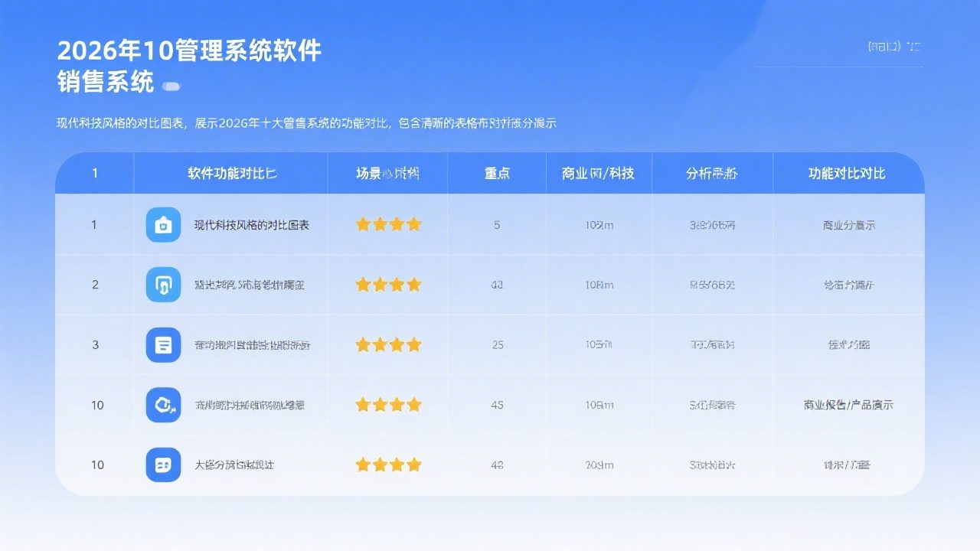Click the last star in row 5 rating
Screen dimensions: 980x551
413,465
